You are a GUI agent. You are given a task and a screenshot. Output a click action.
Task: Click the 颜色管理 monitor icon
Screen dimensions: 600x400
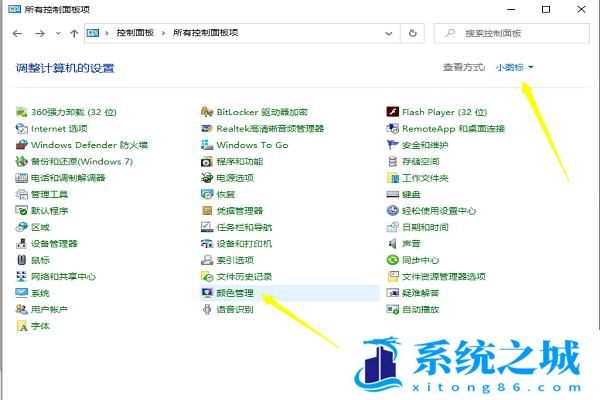207,293
